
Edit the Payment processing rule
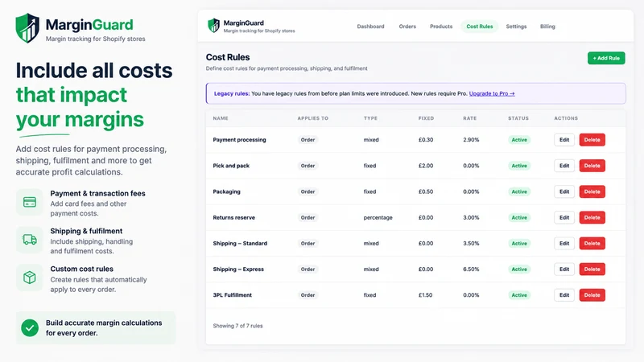pos(564,139)
